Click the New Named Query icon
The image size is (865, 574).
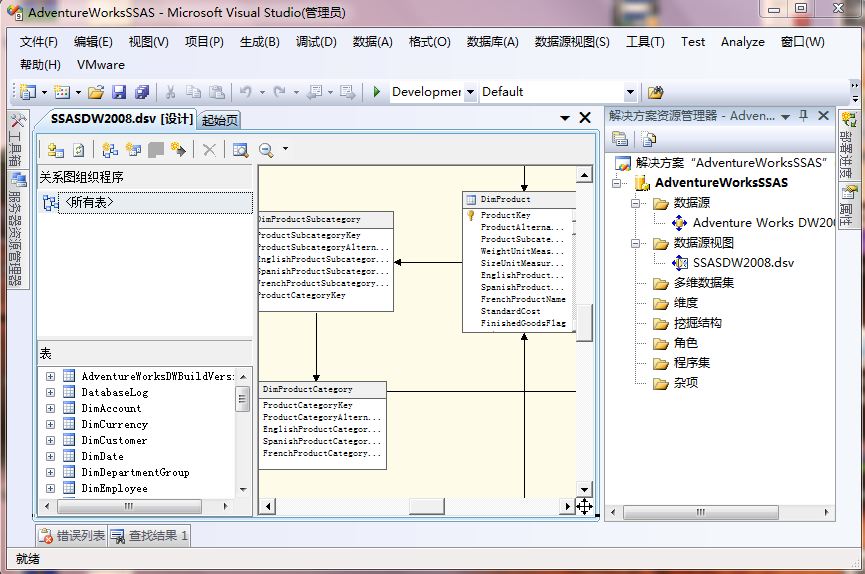click(133, 150)
